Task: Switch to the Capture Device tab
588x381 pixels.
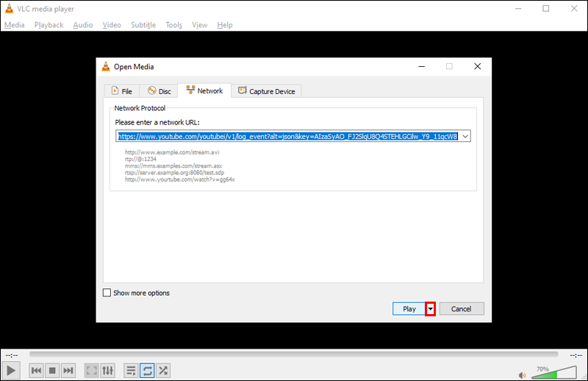Action: tap(266, 91)
